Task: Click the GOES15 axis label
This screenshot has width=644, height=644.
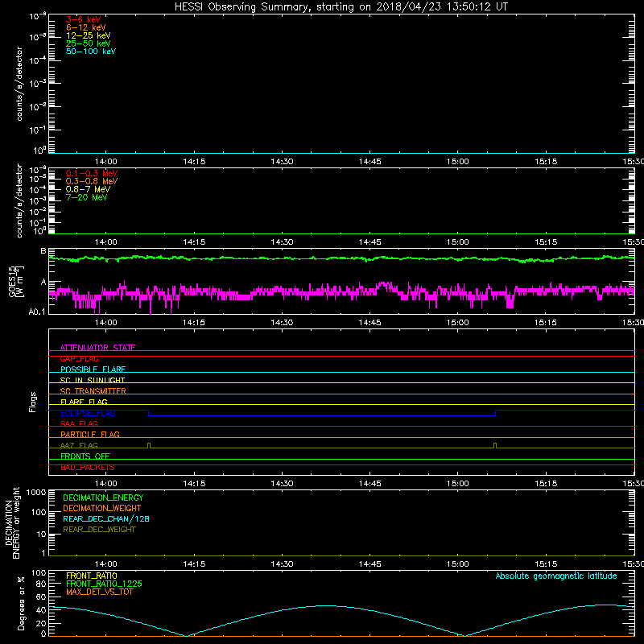Action: [x=14, y=281]
